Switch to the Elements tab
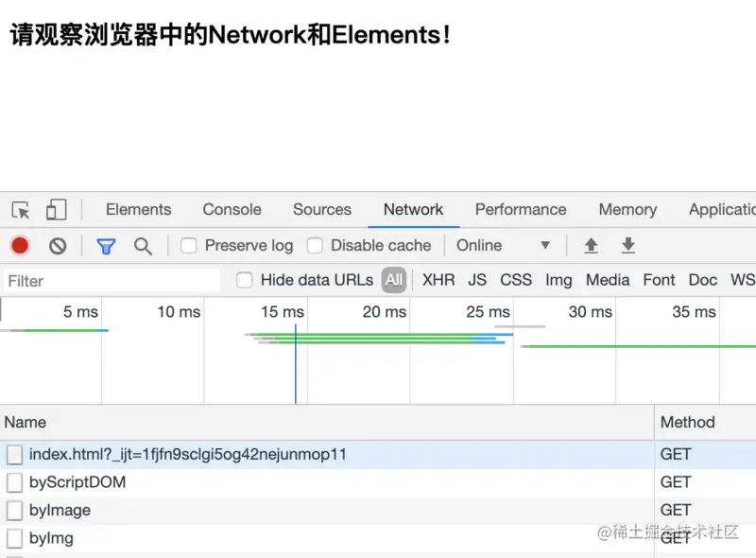The image size is (756, 558). 138,210
